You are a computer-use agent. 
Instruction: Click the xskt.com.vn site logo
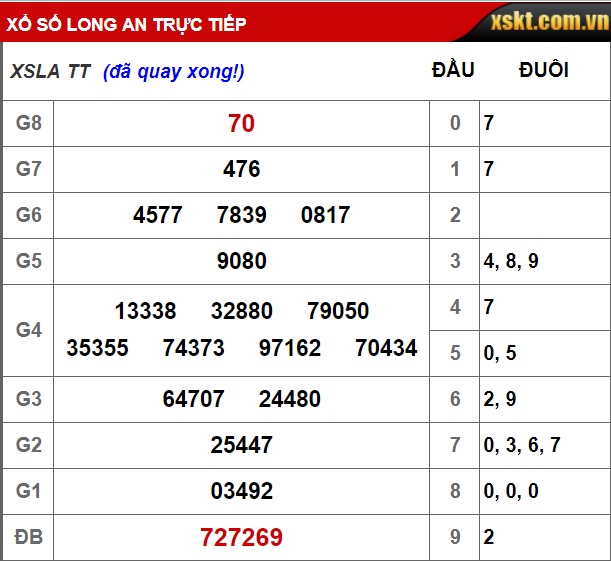549,21
